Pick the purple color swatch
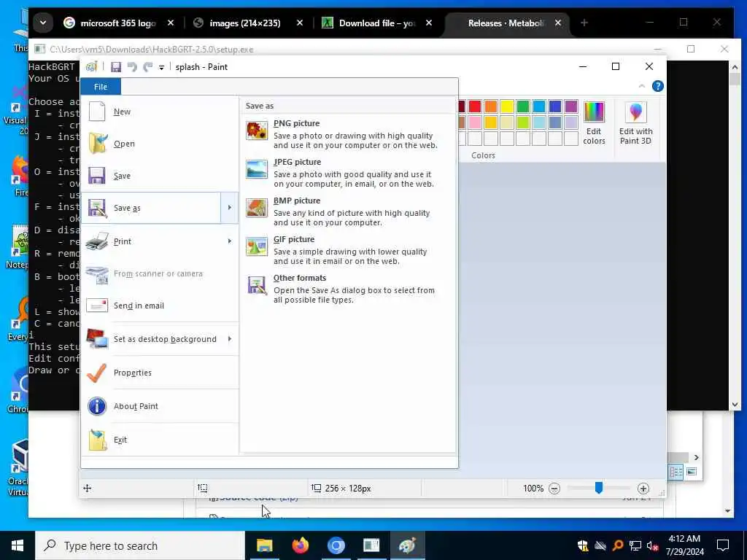Image resolution: width=747 pixels, height=560 pixels. [x=571, y=106]
